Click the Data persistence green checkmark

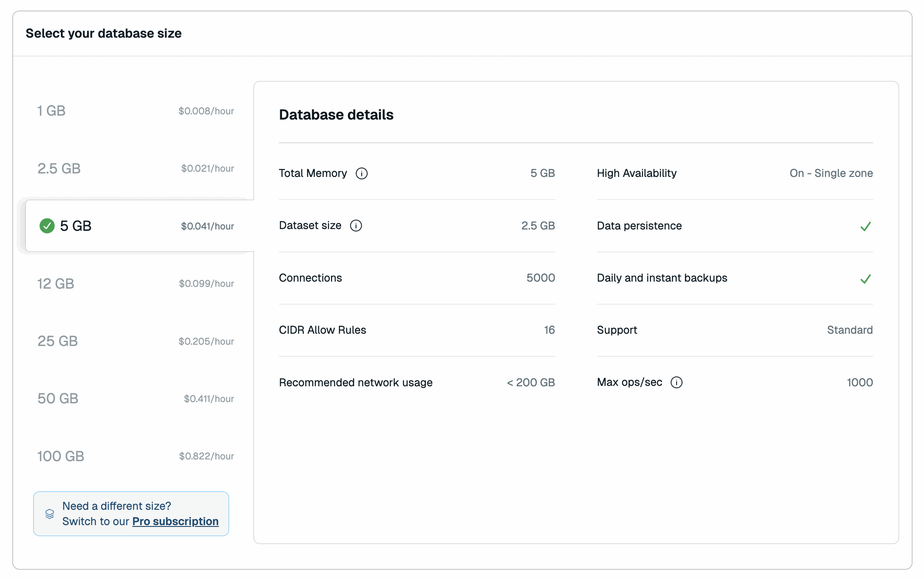click(865, 226)
